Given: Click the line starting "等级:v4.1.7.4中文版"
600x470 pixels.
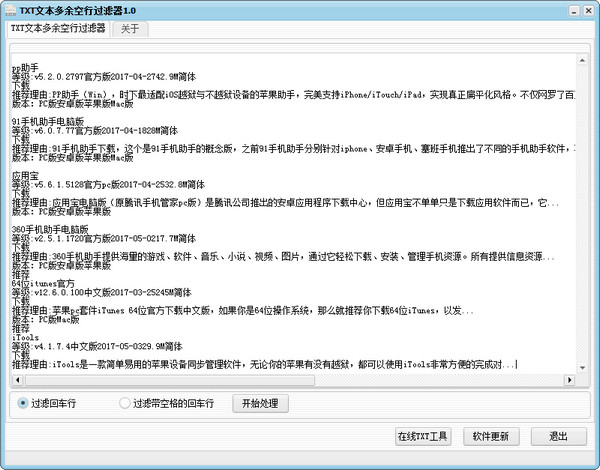Looking at the screenshot, I should [x=97, y=347].
